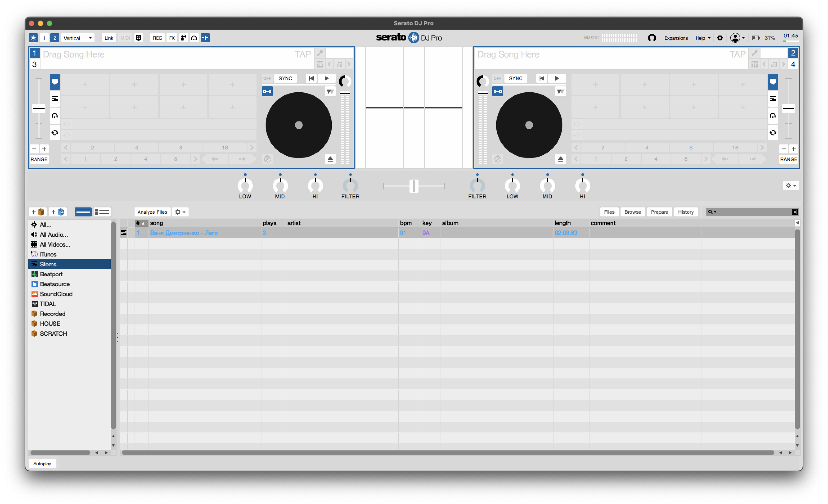Image resolution: width=828 pixels, height=504 pixels.
Task: Select 2-deck layout button
Action: click(x=55, y=38)
